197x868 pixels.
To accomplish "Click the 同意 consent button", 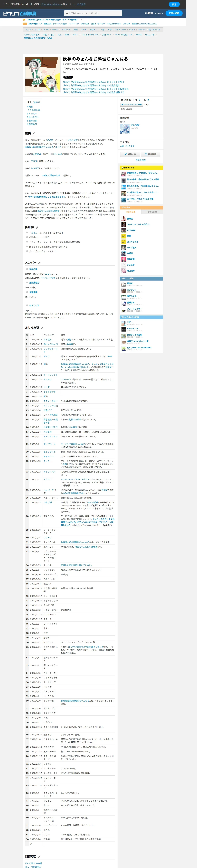I will tap(174, 4).
